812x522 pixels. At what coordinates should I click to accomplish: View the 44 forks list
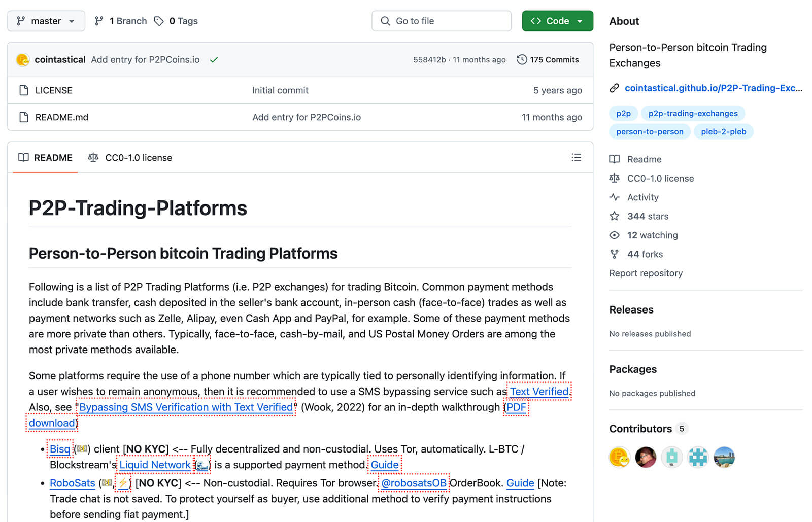click(645, 254)
